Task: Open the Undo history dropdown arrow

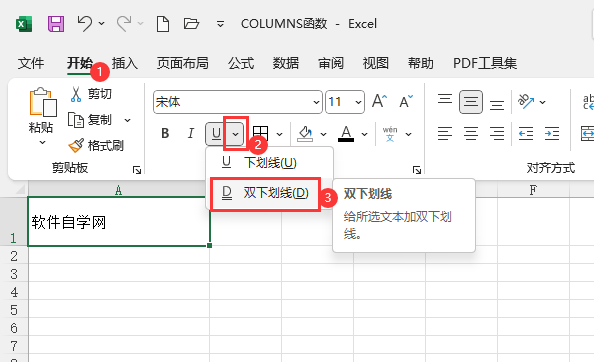Action: (102, 23)
